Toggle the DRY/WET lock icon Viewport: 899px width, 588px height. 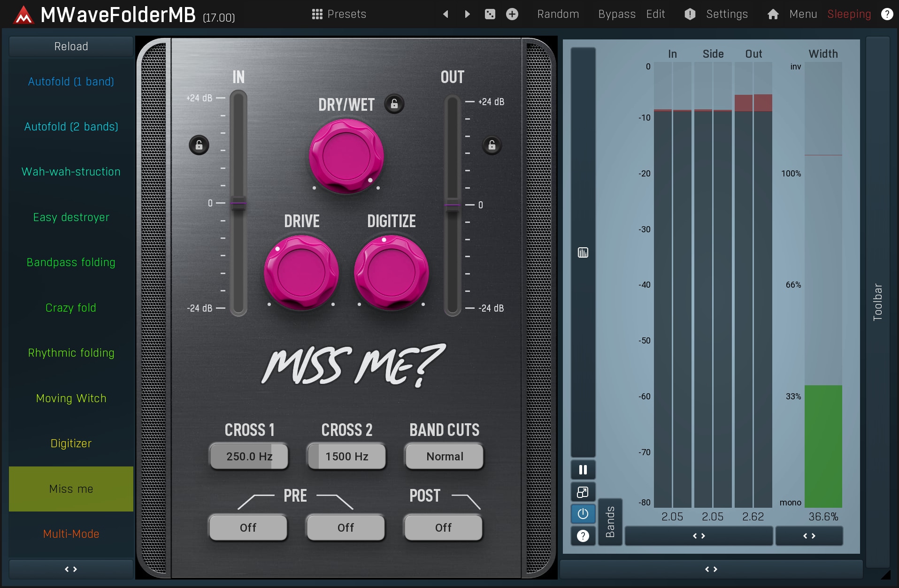click(394, 104)
